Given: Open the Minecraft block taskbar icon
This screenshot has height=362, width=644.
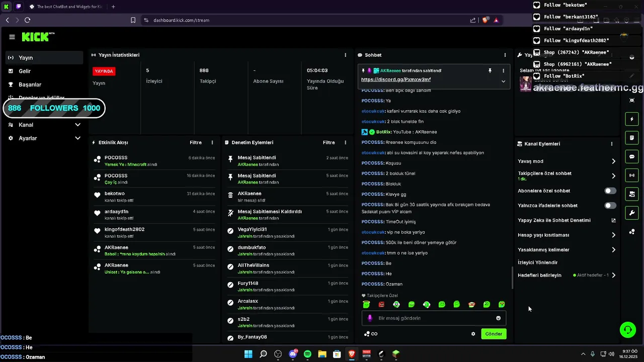Looking at the screenshot, I should [x=396, y=354].
